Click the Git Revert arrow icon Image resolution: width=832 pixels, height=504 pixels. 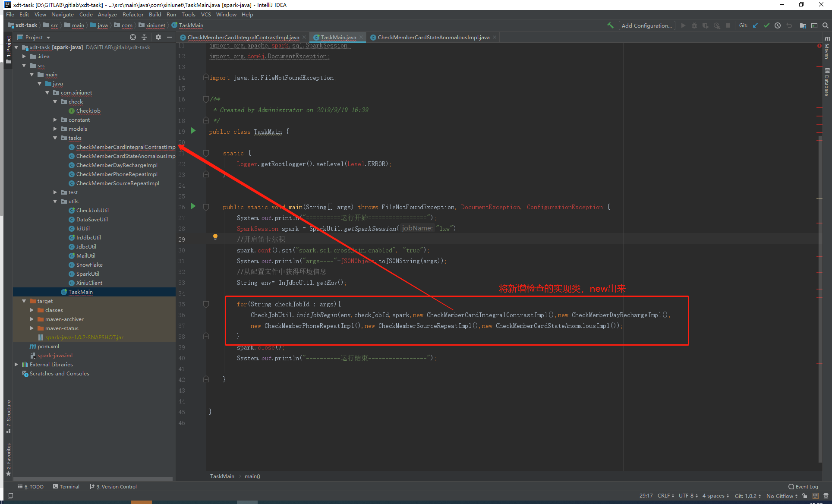coord(789,25)
